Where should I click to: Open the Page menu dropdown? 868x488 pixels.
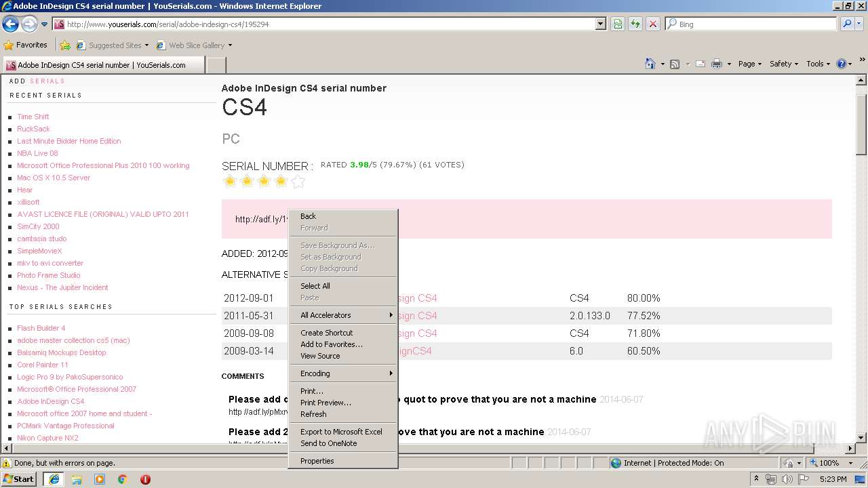point(749,64)
